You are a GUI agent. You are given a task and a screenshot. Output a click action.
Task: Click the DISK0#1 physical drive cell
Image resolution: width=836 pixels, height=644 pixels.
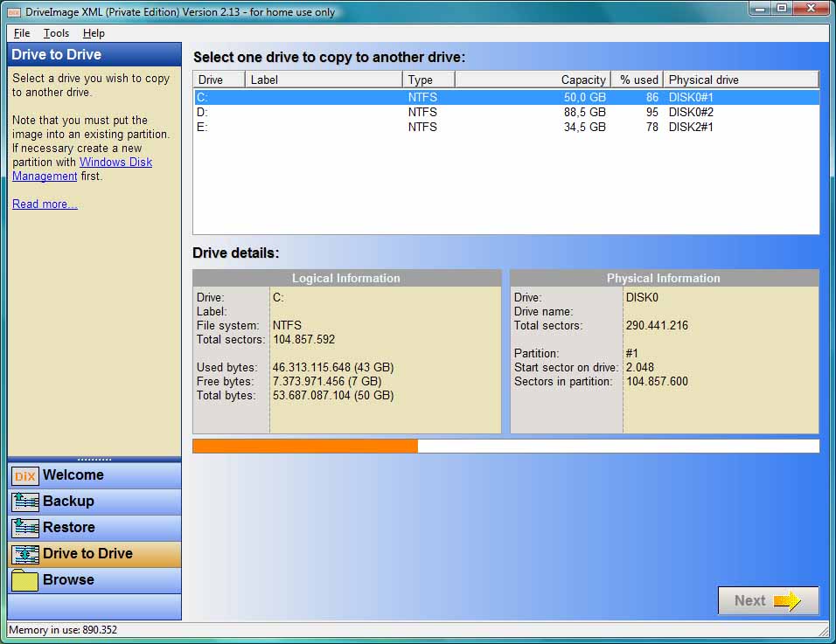(691, 98)
